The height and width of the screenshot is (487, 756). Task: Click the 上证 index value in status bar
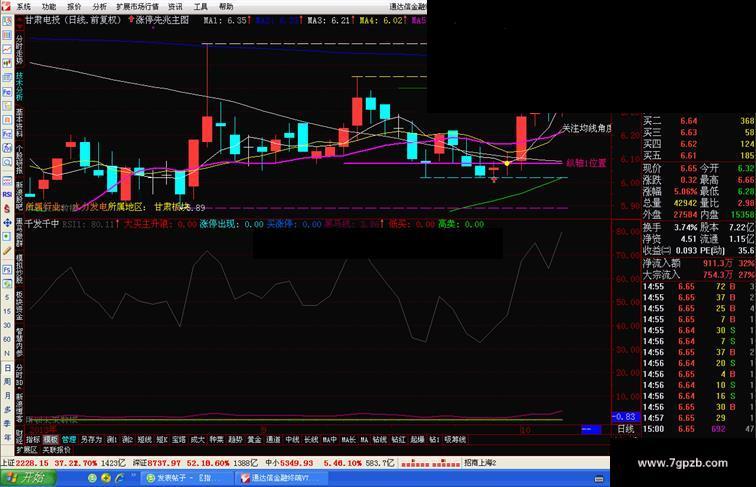click(31, 463)
